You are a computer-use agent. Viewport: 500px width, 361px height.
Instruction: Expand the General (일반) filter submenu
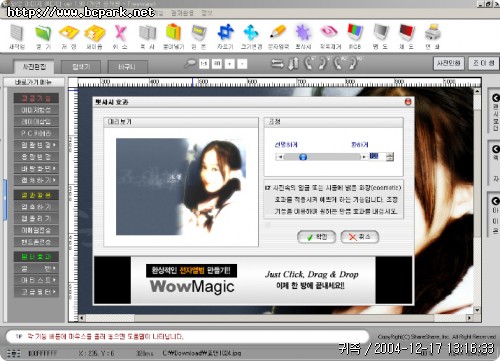(36, 268)
